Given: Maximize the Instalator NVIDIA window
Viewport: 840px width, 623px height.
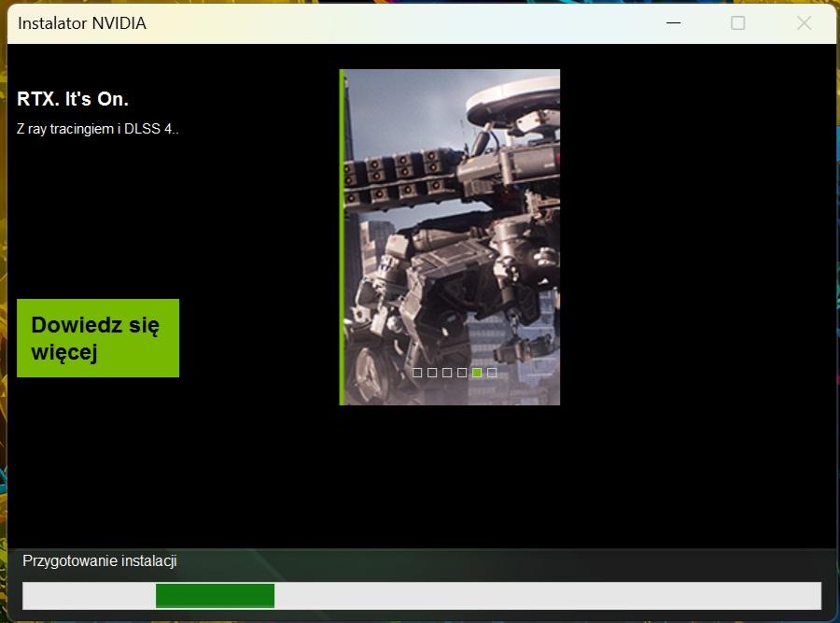Looking at the screenshot, I should (737, 23).
